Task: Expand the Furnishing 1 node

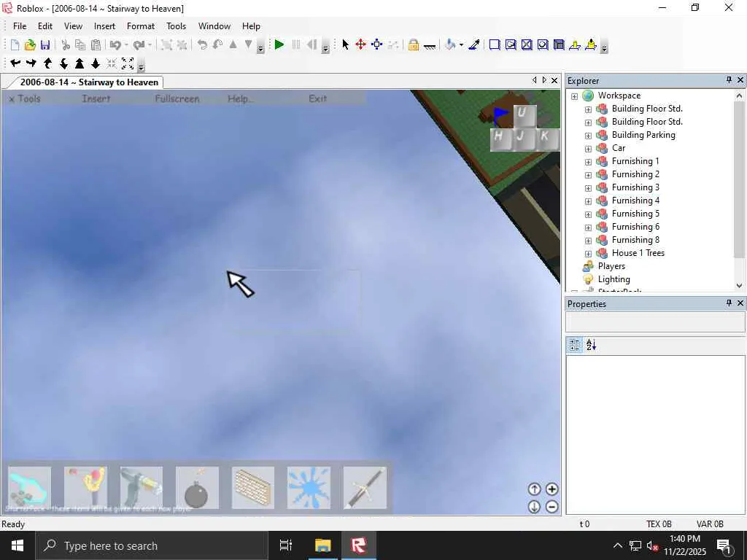Action: 589,162
